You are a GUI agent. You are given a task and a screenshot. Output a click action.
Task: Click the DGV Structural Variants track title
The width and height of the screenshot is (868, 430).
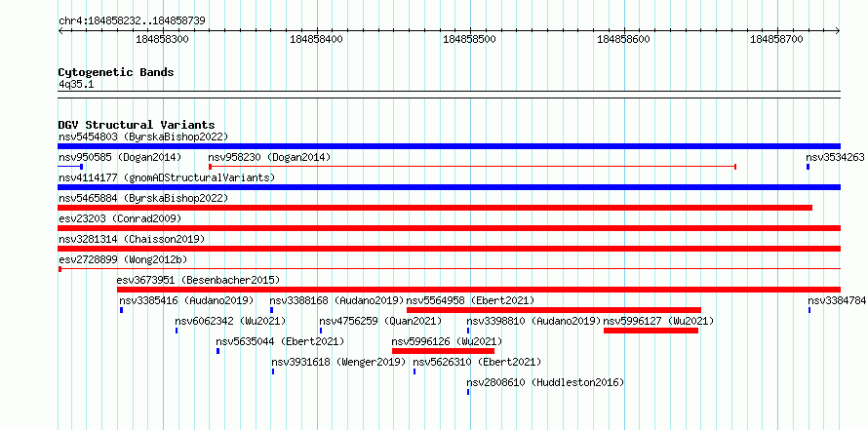pos(137,125)
